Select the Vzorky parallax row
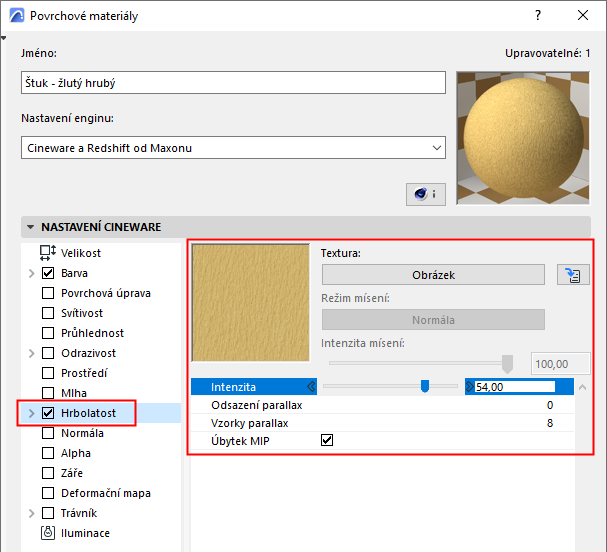Screen dimensions: 607x552 click(x=382, y=423)
